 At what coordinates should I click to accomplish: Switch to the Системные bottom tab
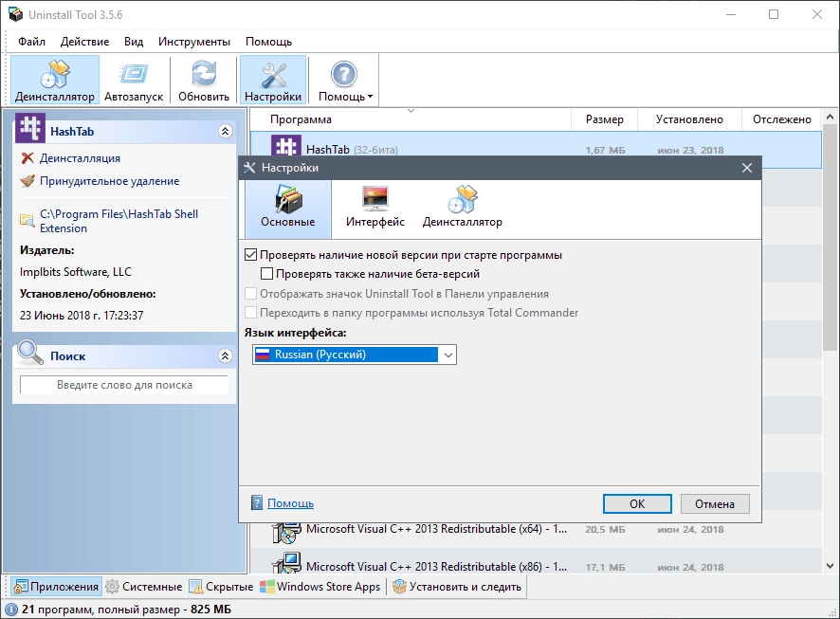pyautogui.click(x=144, y=587)
